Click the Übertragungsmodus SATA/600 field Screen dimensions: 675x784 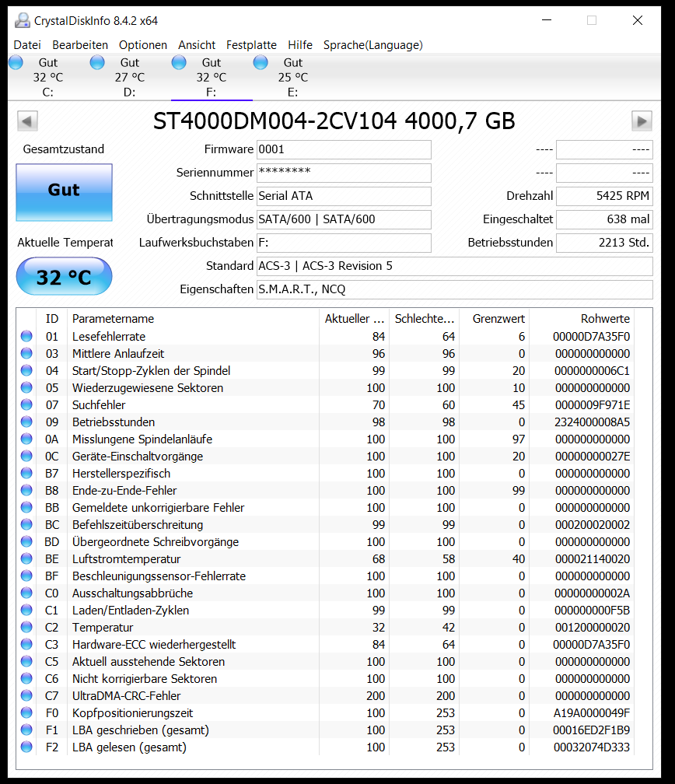[344, 219]
